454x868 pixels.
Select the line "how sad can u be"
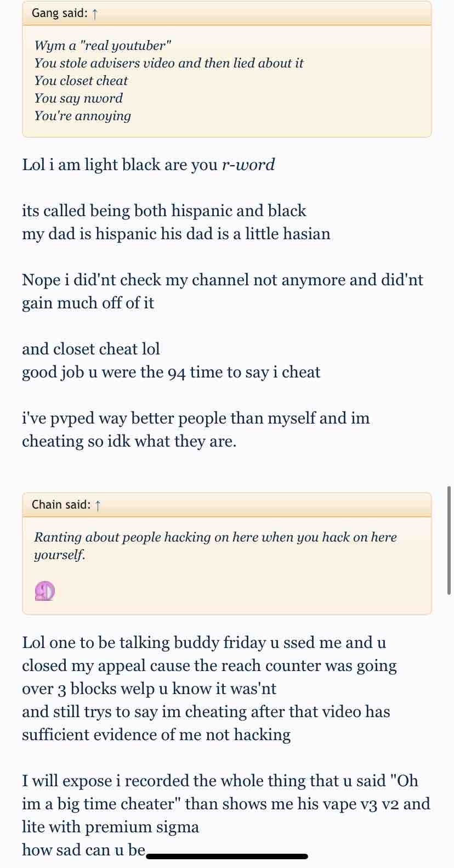click(83, 850)
